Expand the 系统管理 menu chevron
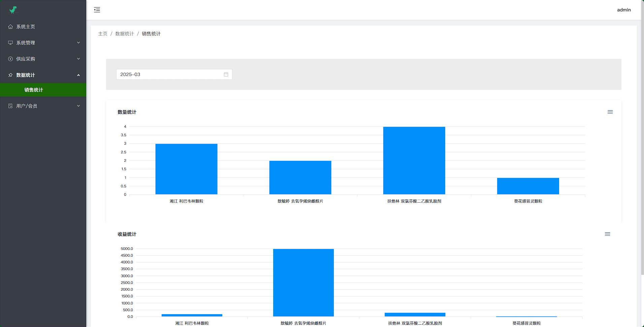The height and width of the screenshot is (327, 644). point(78,43)
